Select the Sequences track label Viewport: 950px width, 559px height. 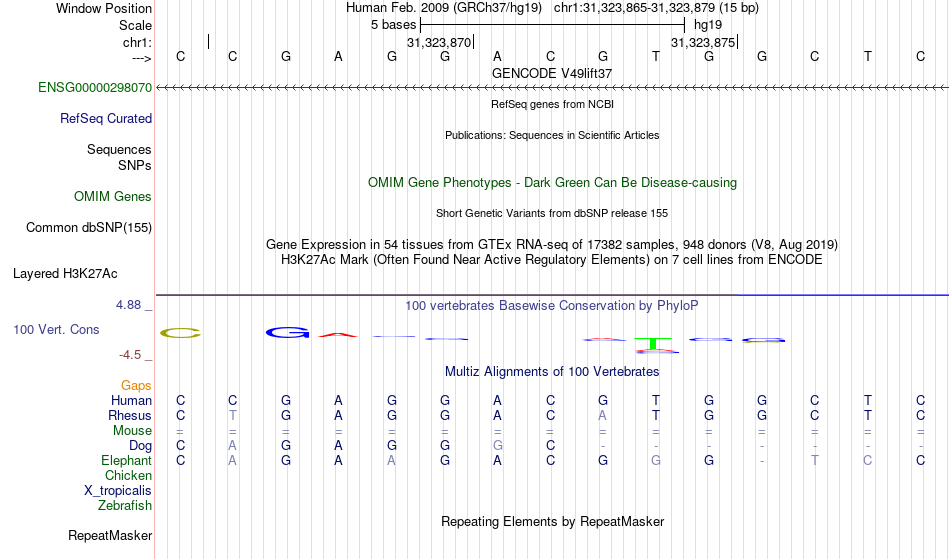tap(119, 149)
